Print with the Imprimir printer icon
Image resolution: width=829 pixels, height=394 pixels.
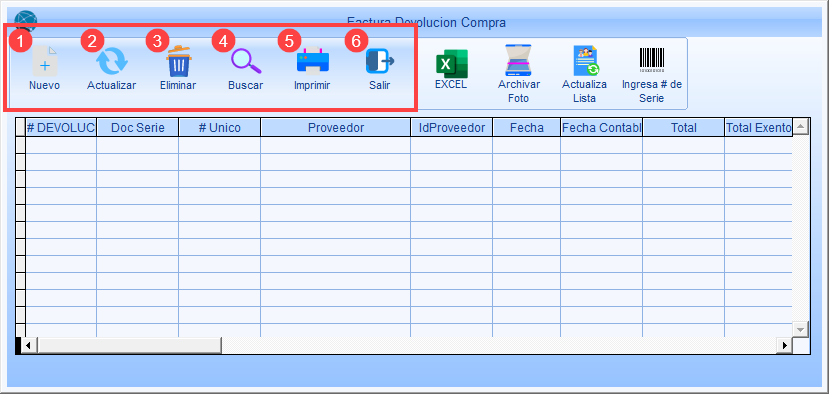tap(312, 61)
